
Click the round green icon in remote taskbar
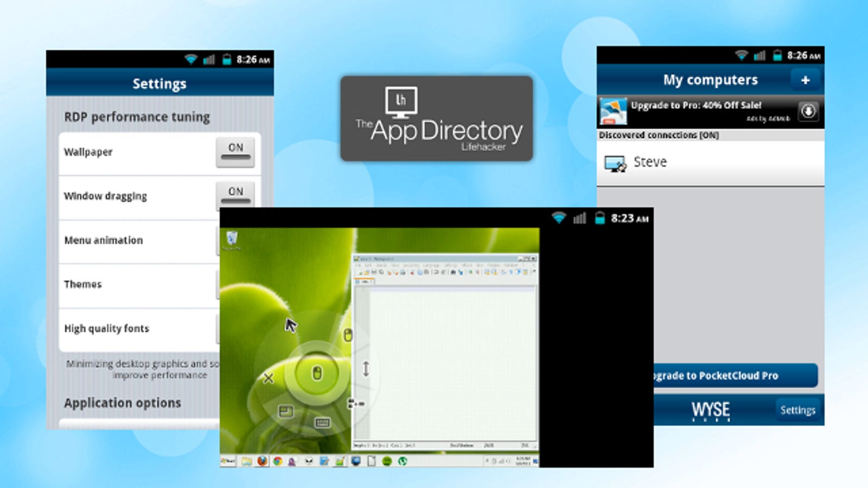pyautogui.click(x=387, y=461)
